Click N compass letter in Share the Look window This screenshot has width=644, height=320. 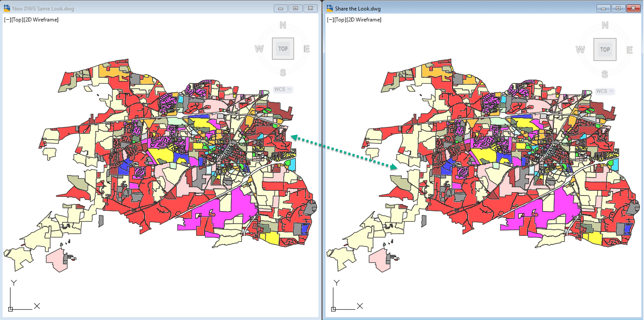605,25
